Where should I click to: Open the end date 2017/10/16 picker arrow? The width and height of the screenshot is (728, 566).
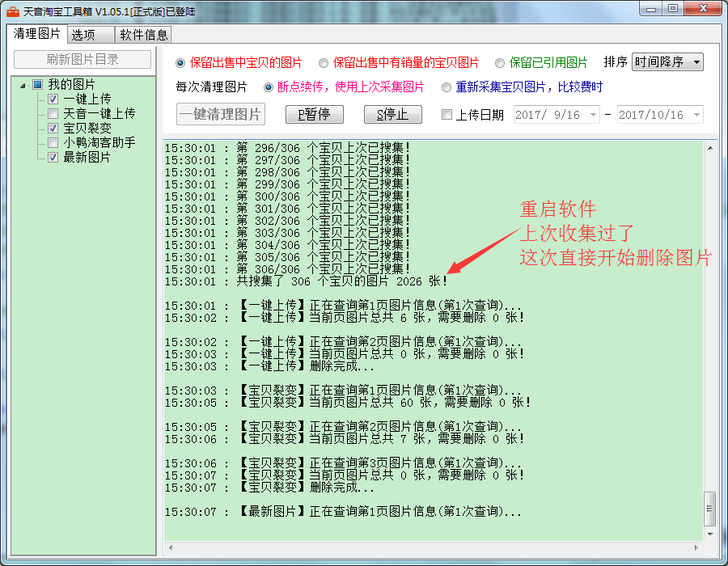[x=696, y=115]
